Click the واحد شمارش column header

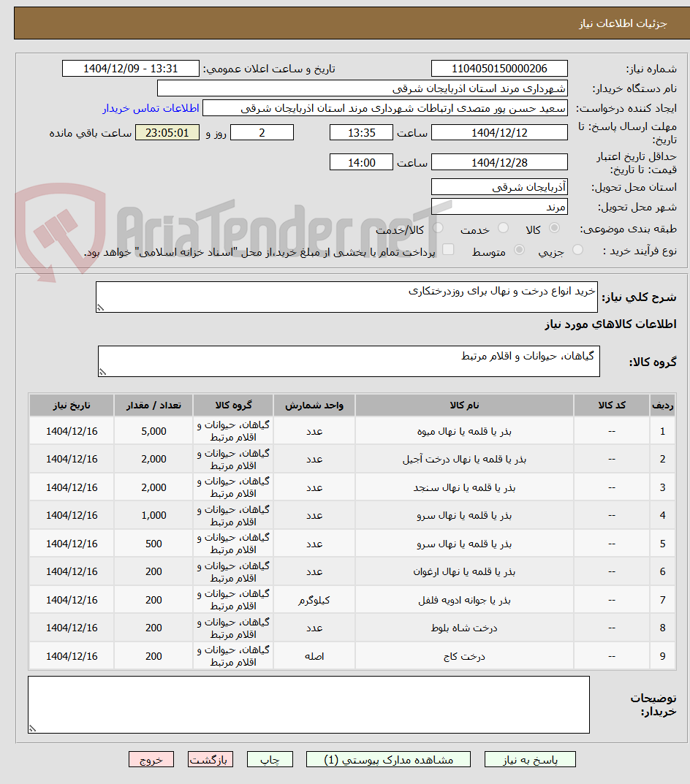click(x=314, y=405)
